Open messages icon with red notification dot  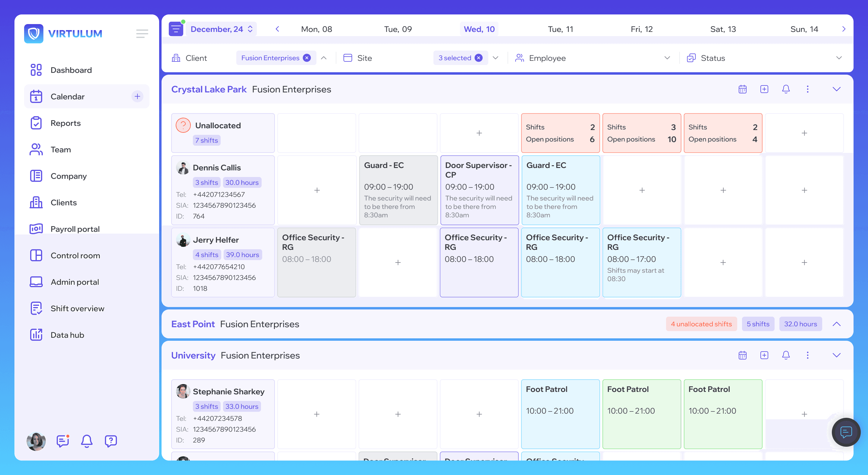click(63, 441)
